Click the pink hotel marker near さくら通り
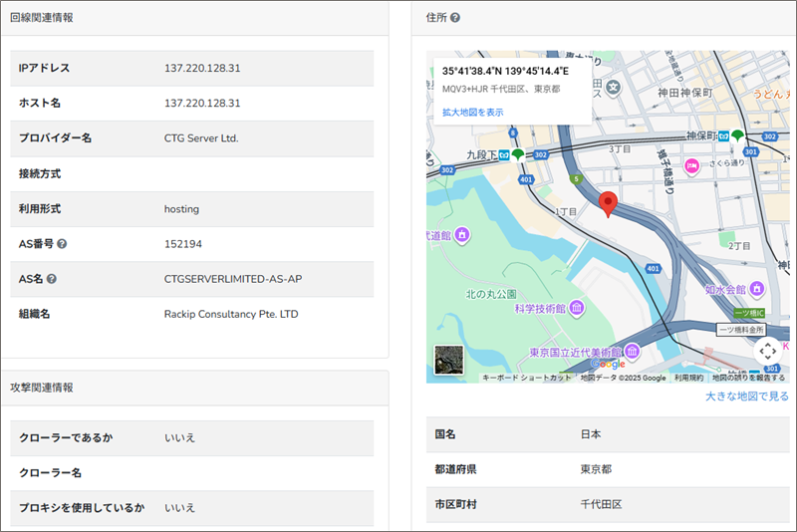Image resolution: width=797 pixels, height=532 pixels. tap(690, 164)
